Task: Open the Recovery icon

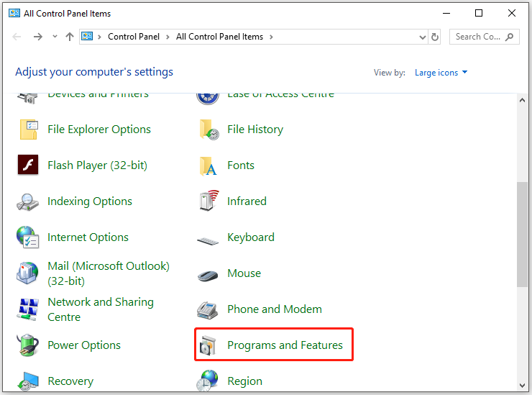Action: pos(28,381)
